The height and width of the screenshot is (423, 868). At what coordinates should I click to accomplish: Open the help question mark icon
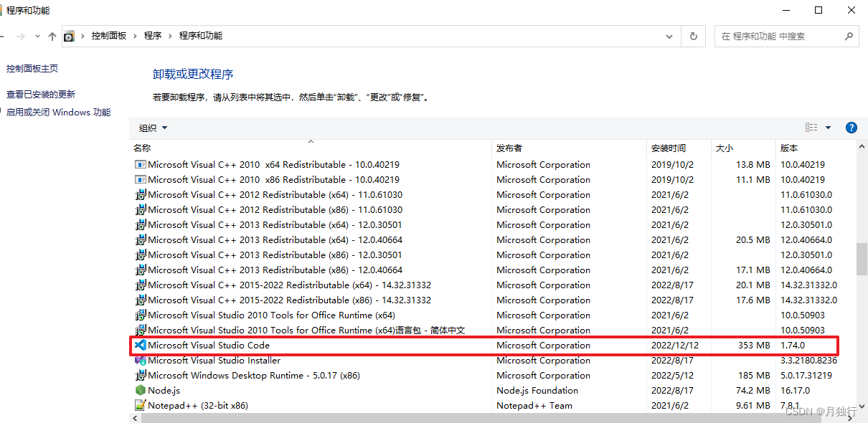pos(852,128)
